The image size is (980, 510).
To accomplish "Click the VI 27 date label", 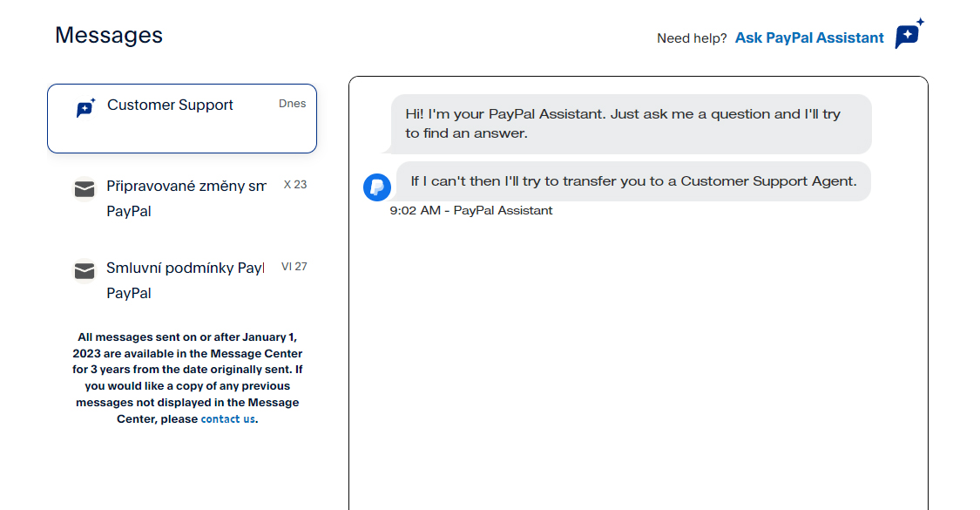I will pyautogui.click(x=294, y=267).
